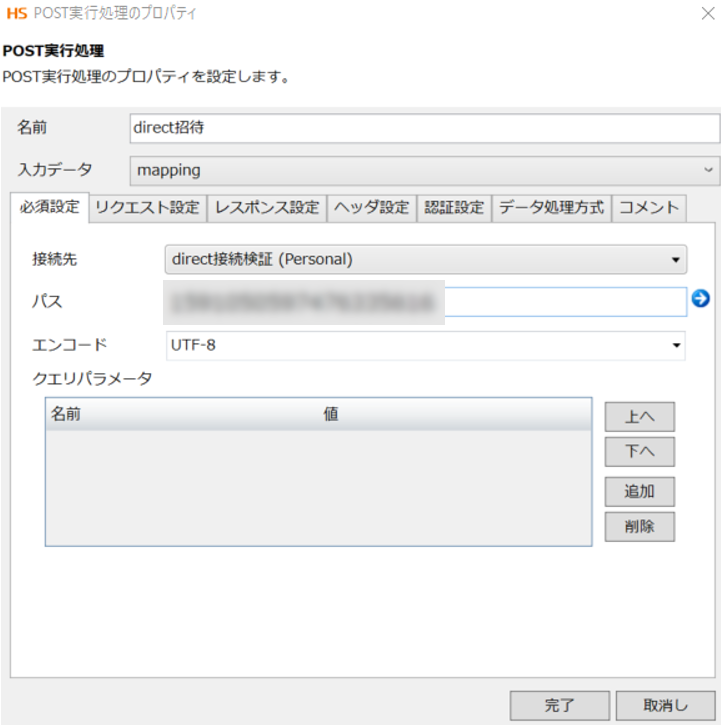Image resolution: width=721 pixels, height=725 pixels.
Task: Switch to the ヘッダ設定 tab
Action: pos(371,208)
